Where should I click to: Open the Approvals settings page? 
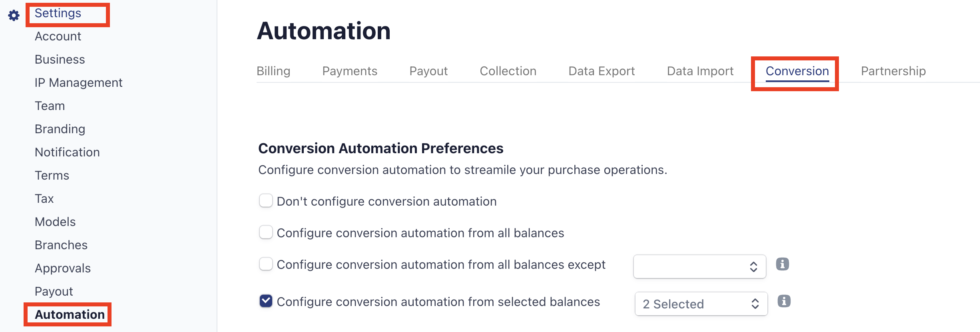(63, 268)
